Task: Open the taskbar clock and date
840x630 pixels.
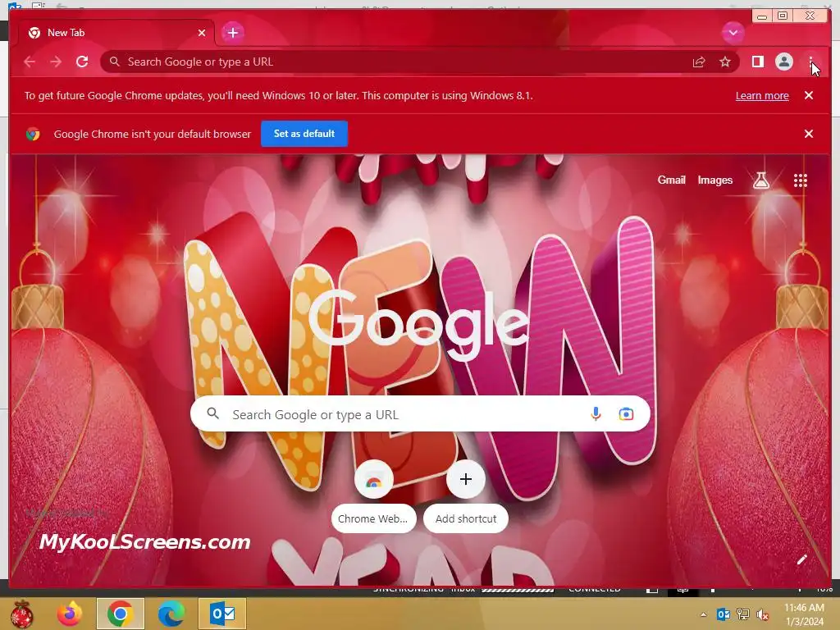Action: tap(804, 614)
